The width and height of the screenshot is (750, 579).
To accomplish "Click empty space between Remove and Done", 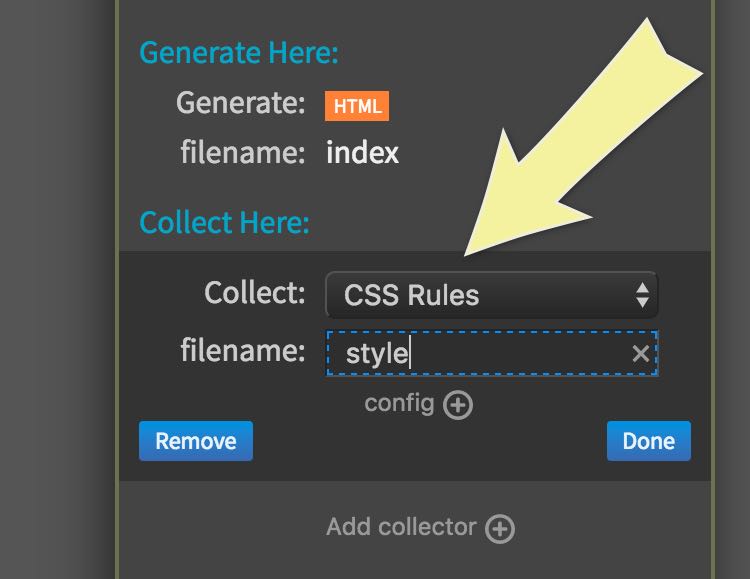I will (x=430, y=441).
